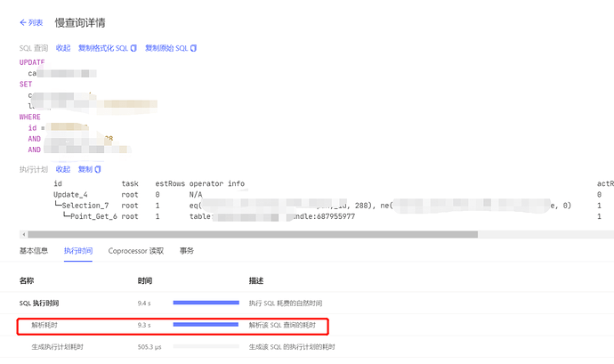
Task: Click 复制原始 SQL link
Action: point(166,48)
